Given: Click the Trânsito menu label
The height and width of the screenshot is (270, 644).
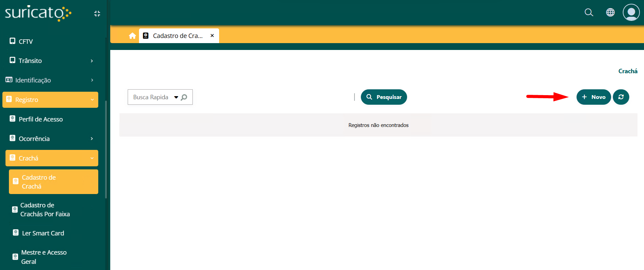Looking at the screenshot, I should [30, 61].
